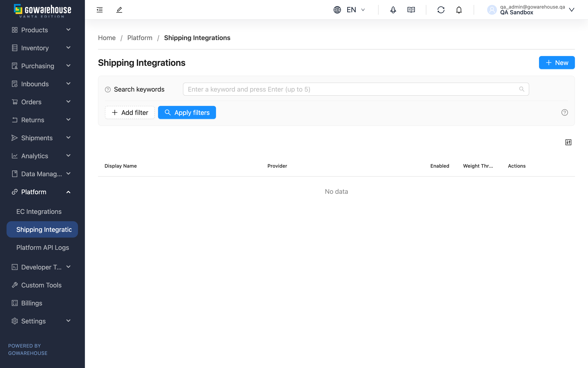This screenshot has height=368, width=588.
Task: Expand the Developer Tools menu chevron
Action: point(68,267)
